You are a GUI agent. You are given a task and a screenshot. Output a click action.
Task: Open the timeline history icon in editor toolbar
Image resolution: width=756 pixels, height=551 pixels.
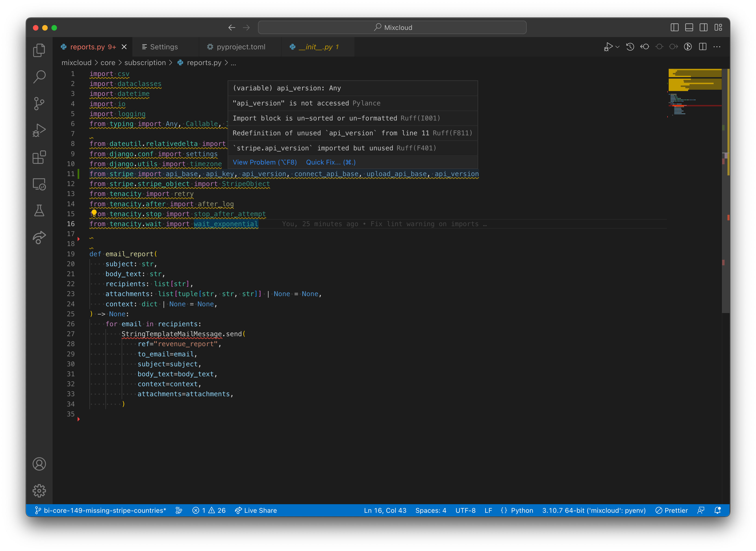click(630, 47)
